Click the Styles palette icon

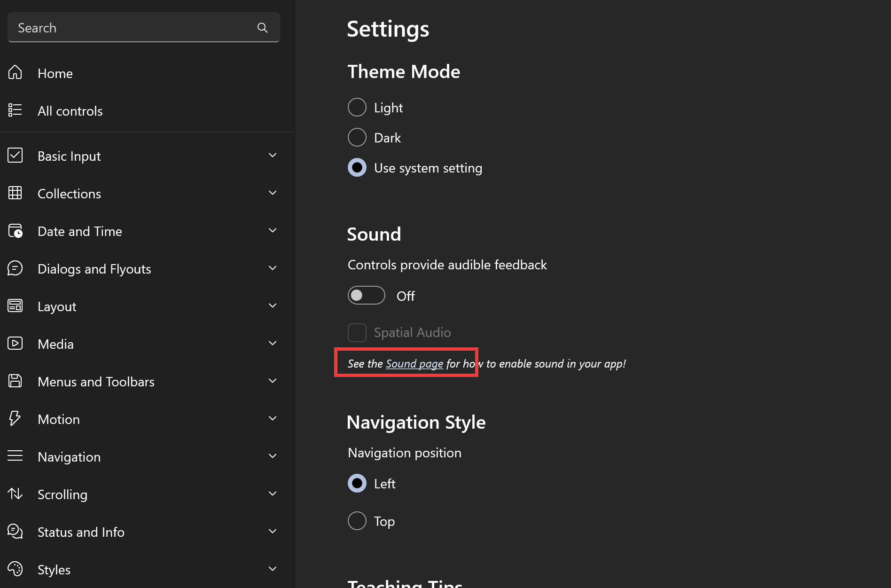tap(15, 569)
